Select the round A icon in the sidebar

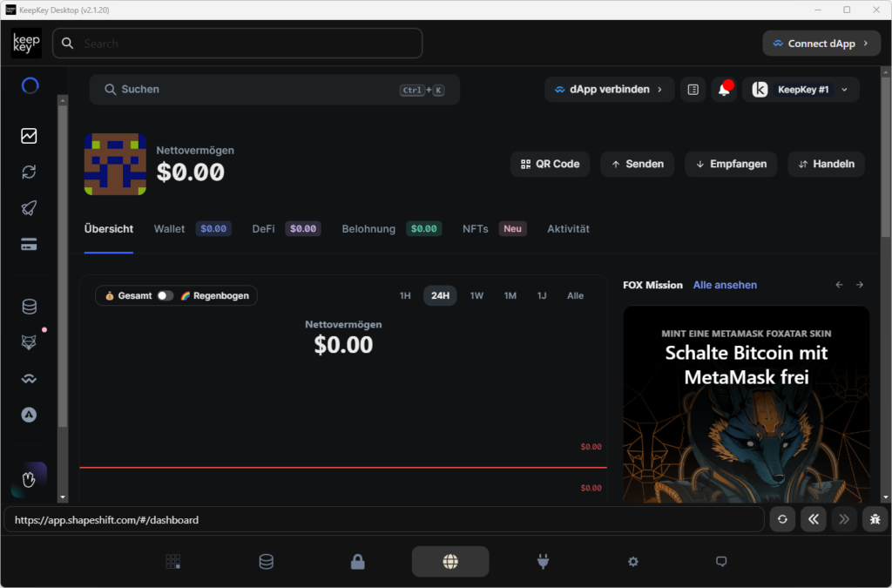[29, 415]
